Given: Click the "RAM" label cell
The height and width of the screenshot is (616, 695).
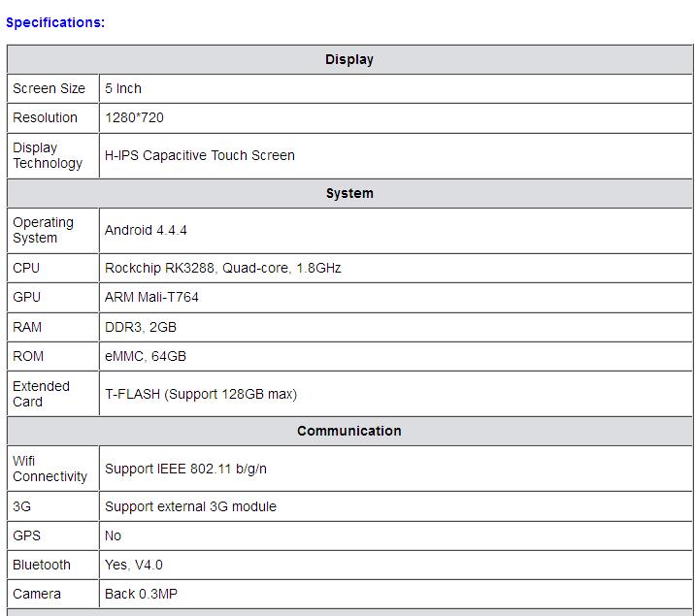Looking at the screenshot, I should tap(52, 327).
